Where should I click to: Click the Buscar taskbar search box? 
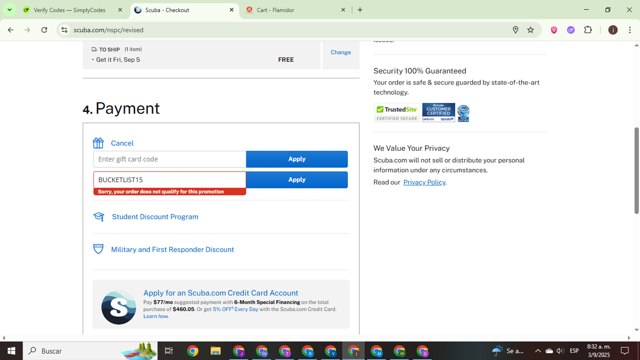pos(90,351)
